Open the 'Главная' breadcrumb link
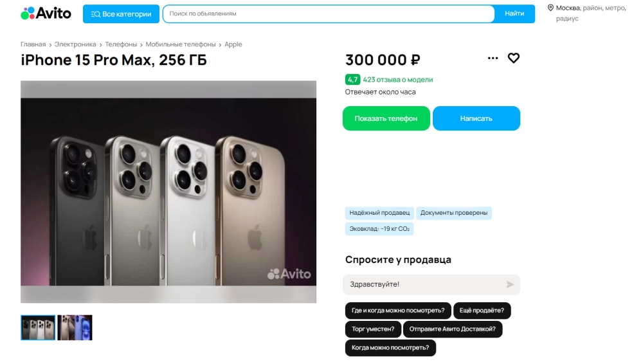Image resolution: width=643 pixels, height=364 pixels. [x=33, y=44]
